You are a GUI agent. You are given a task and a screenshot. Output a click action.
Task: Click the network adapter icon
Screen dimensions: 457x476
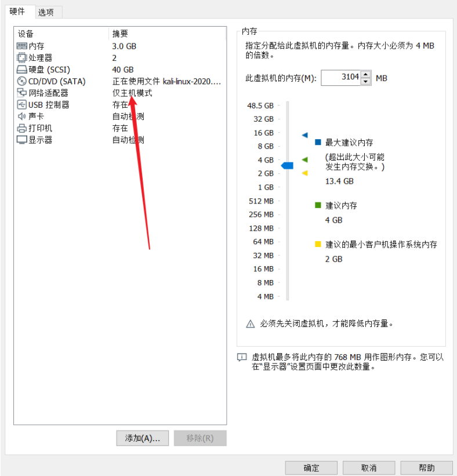tap(21, 93)
